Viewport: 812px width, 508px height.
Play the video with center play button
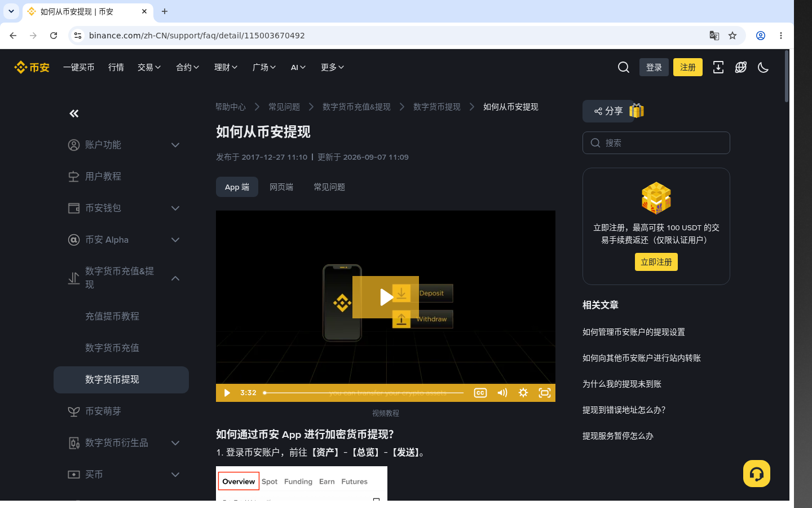tap(386, 297)
